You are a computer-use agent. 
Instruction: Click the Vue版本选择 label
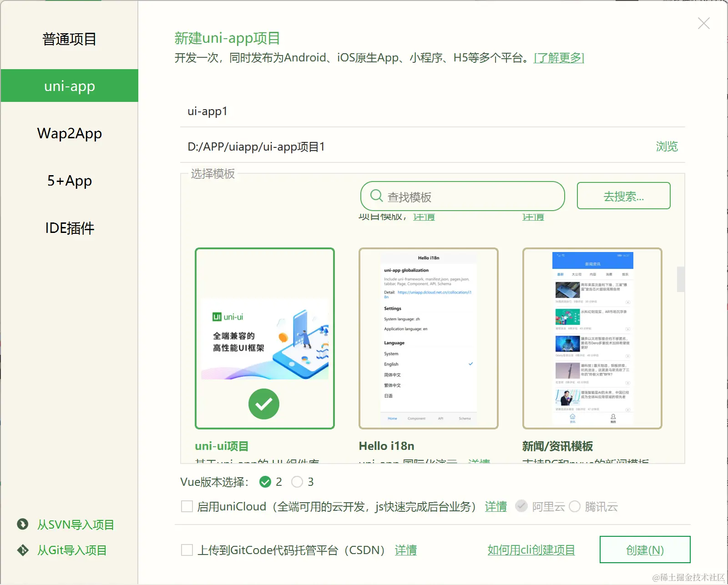(214, 482)
